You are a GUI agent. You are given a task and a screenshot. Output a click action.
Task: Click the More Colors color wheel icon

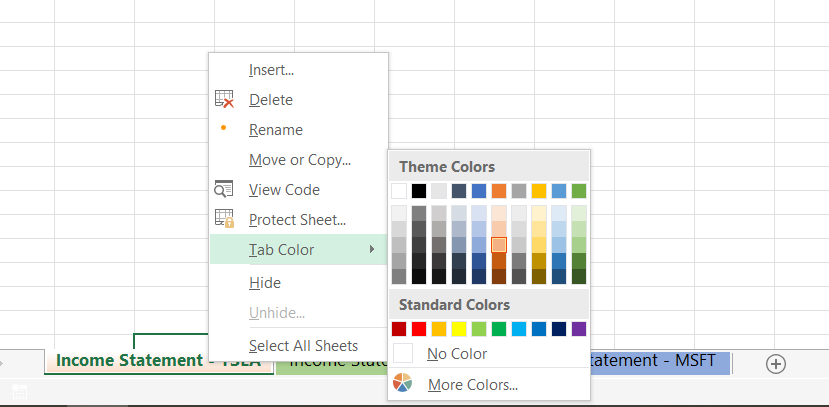click(x=404, y=384)
